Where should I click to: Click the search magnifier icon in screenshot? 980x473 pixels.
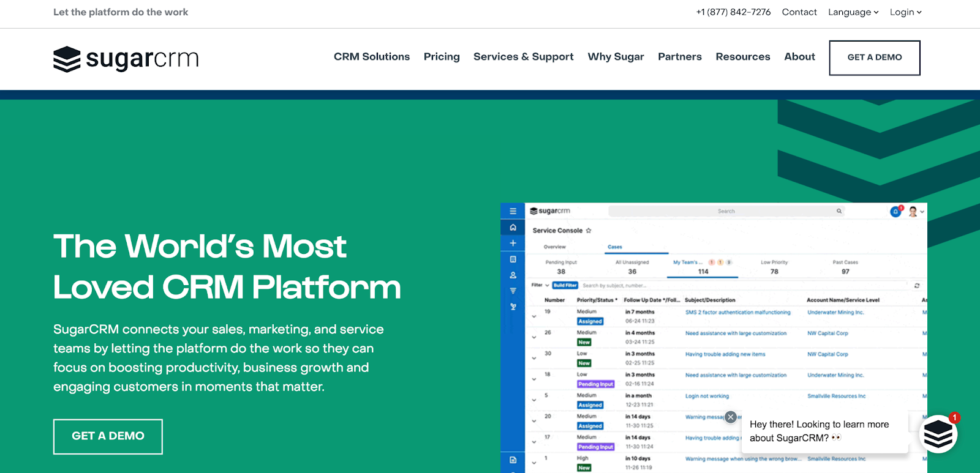[x=839, y=211]
